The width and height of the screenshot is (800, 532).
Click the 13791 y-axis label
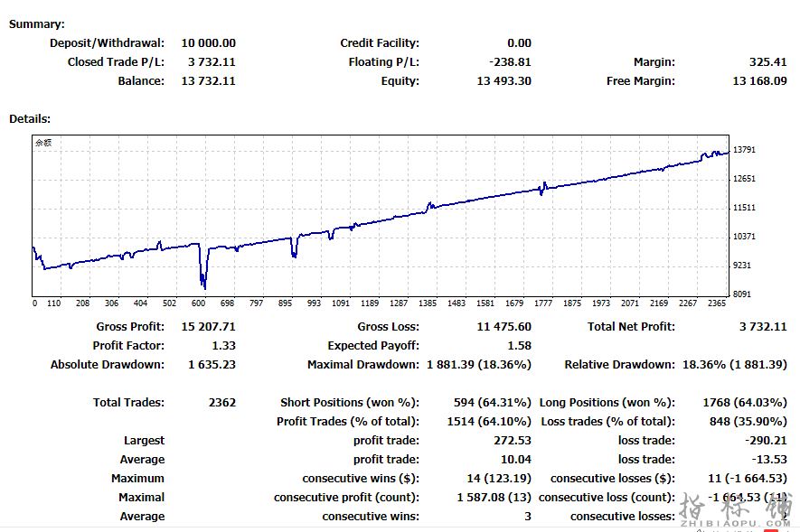click(744, 149)
